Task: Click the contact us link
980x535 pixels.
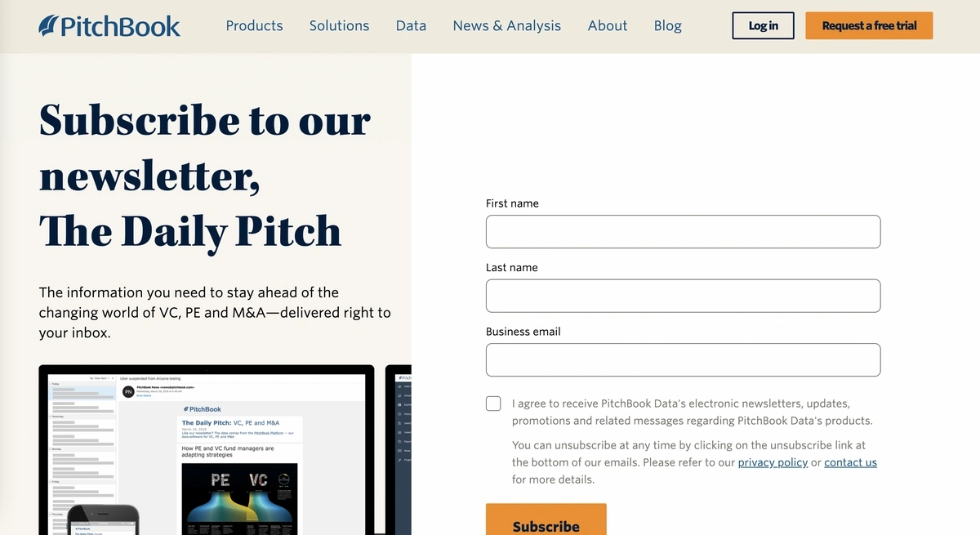Action: [850, 461]
